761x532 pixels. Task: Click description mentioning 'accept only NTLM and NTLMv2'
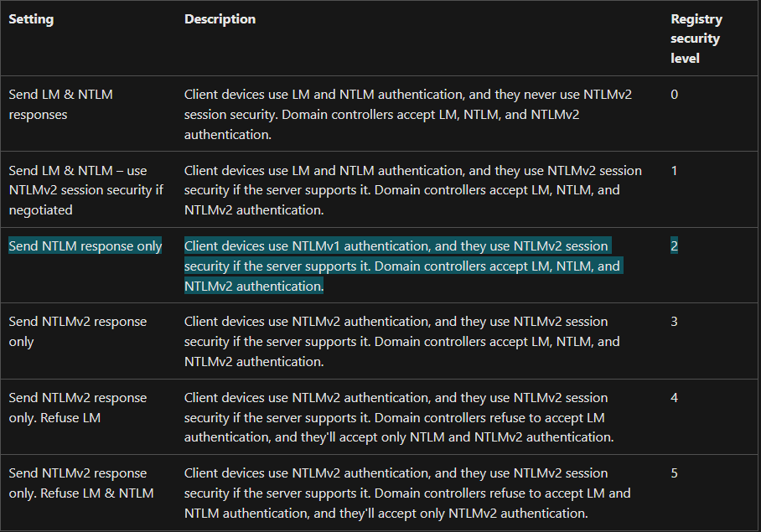point(399,417)
